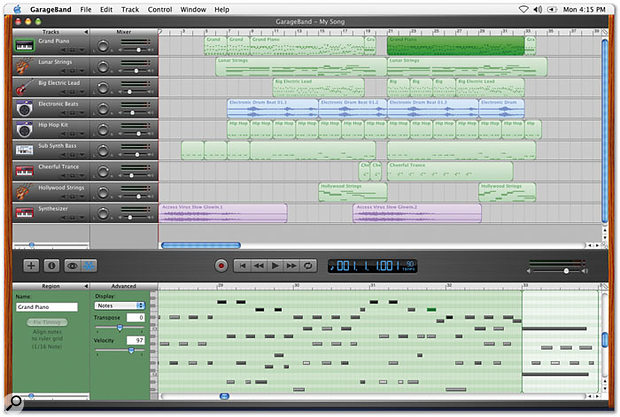This screenshot has height=417, width=620.
Task: Select the Cheerful Trance keyboard icon
Action: (x=24, y=171)
